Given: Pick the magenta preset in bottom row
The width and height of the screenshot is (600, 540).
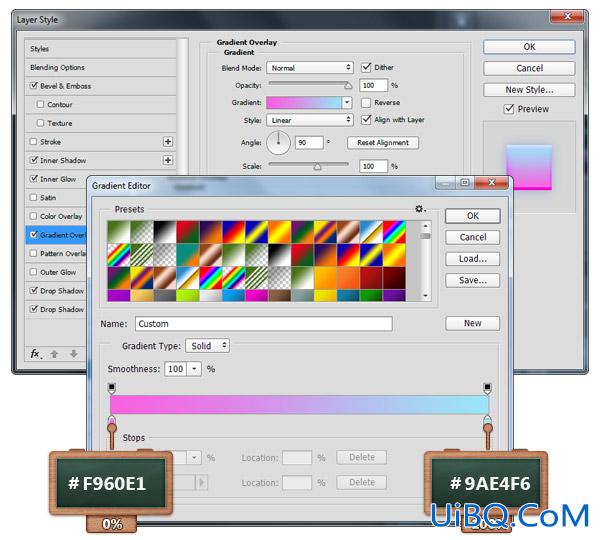Looking at the screenshot, I should click(x=256, y=295).
